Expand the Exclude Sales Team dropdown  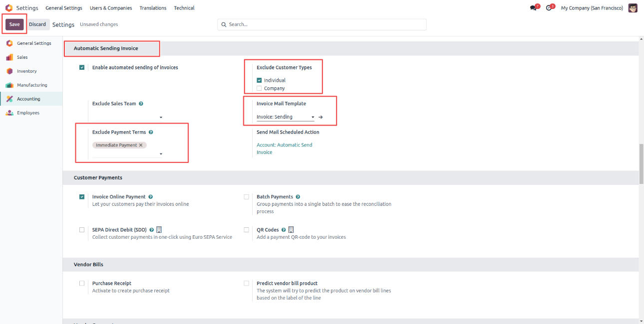(x=161, y=117)
